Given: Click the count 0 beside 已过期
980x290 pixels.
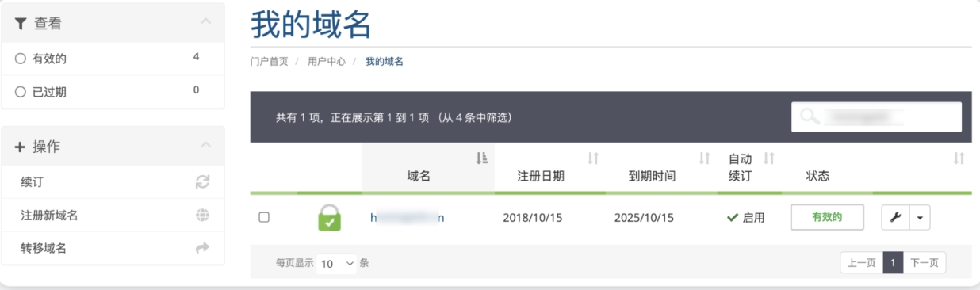Looking at the screenshot, I should pos(196,90).
